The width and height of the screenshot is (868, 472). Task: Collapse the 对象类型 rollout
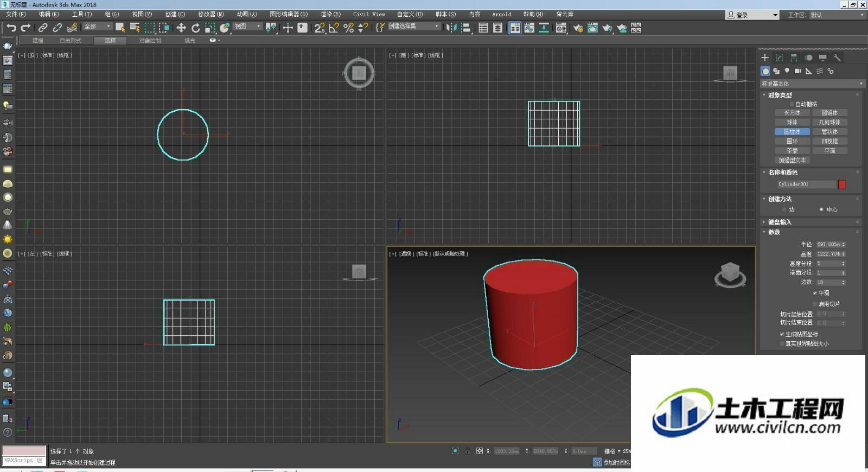click(780, 95)
